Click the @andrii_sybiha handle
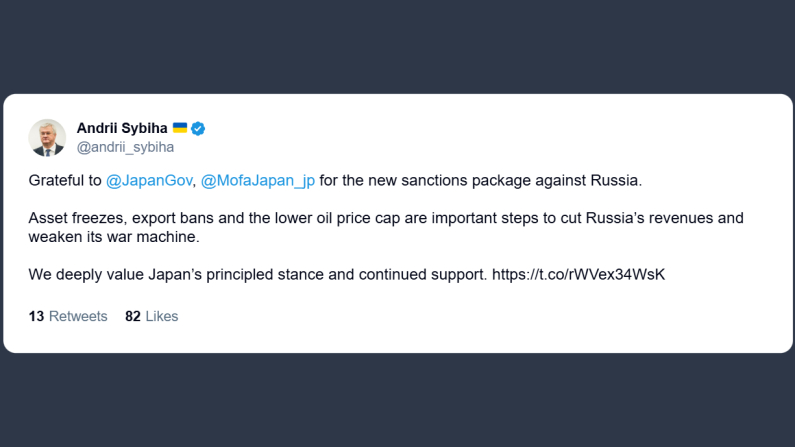795x447 pixels. pyautogui.click(x=125, y=147)
